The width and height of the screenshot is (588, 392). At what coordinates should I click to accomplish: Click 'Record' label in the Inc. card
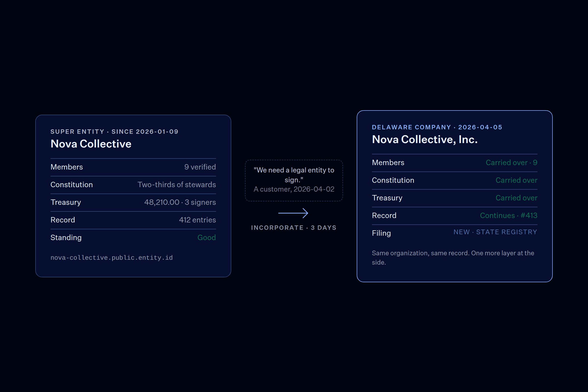[384, 215]
